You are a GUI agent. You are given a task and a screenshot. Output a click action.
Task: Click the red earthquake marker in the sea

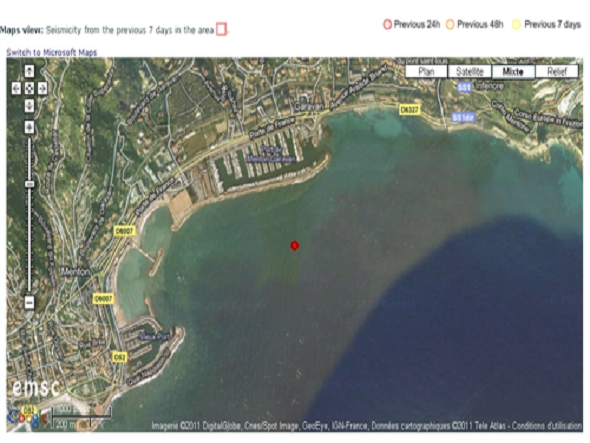[295, 246]
